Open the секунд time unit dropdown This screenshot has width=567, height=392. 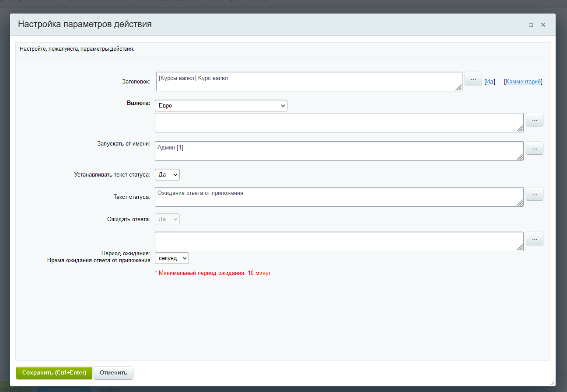172,258
